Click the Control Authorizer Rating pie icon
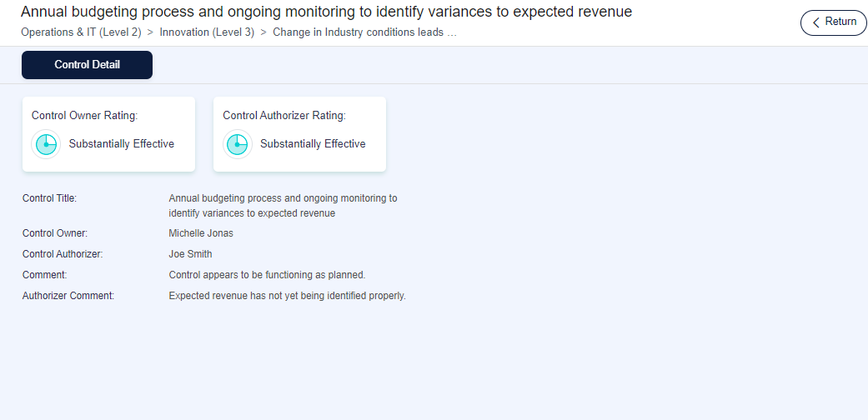 [x=238, y=144]
